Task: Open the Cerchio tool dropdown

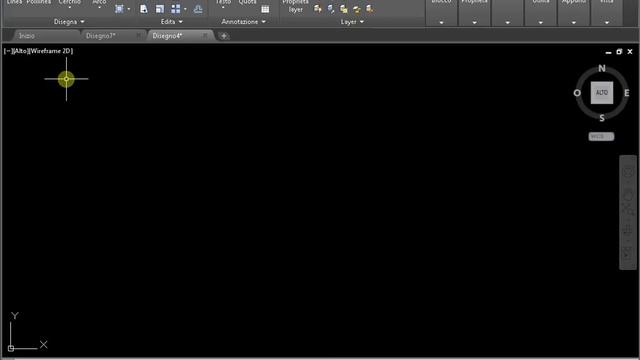Action: coord(69,7)
